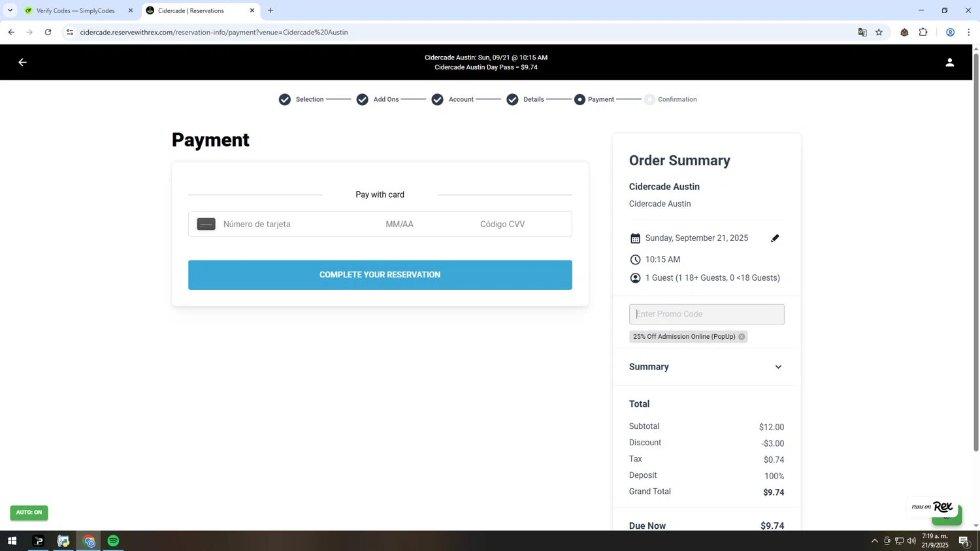The height and width of the screenshot is (551, 980).
Task: Open the second pinned taskbar app
Action: coord(63,541)
